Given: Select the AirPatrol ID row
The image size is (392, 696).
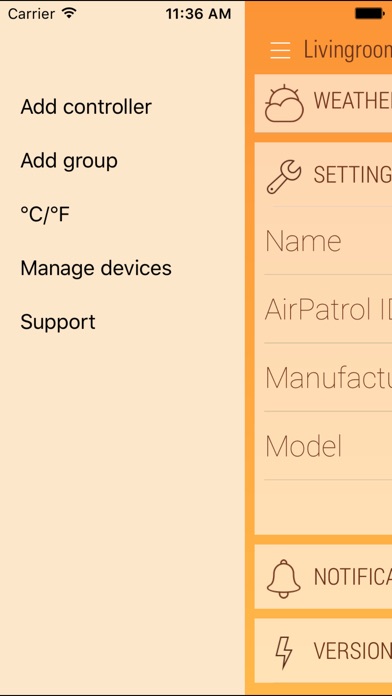Looking at the screenshot, I should click(x=328, y=309).
